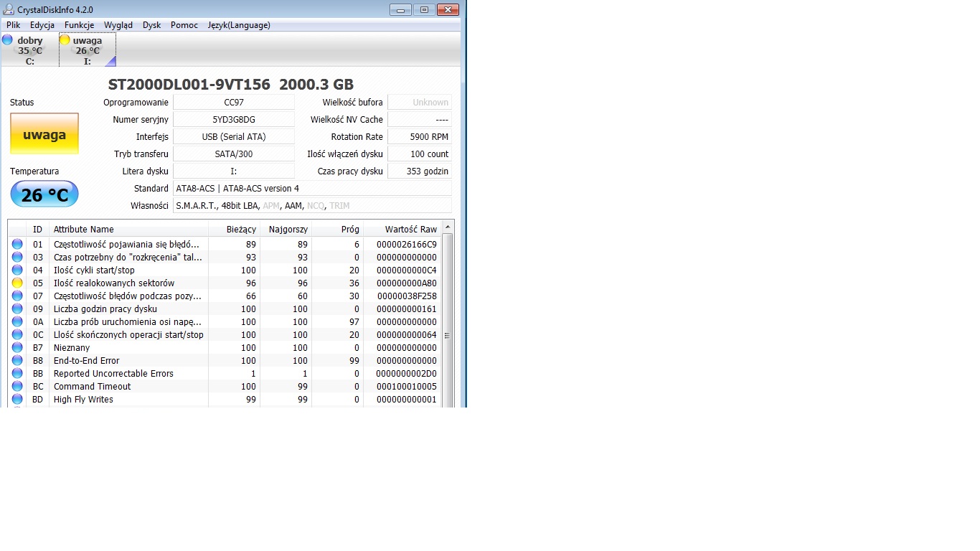The height and width of the screenshot is (551, 980).
Task: Click the ID column header
Action: (38, 230)
